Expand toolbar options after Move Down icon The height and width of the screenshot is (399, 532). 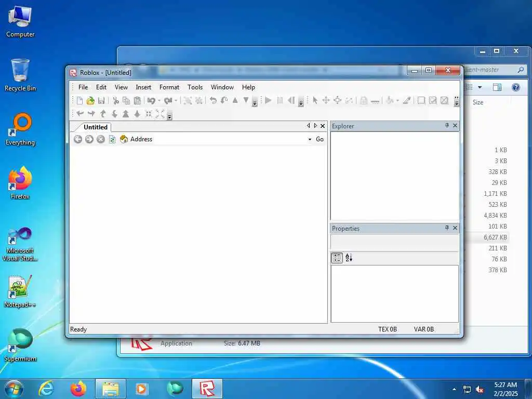(255, 101)
